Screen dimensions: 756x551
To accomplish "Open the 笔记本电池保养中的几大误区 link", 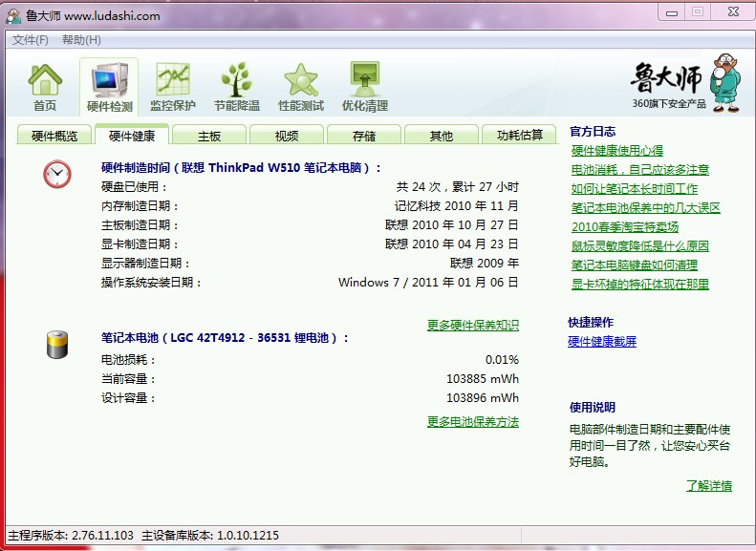I will pos(645,208).
